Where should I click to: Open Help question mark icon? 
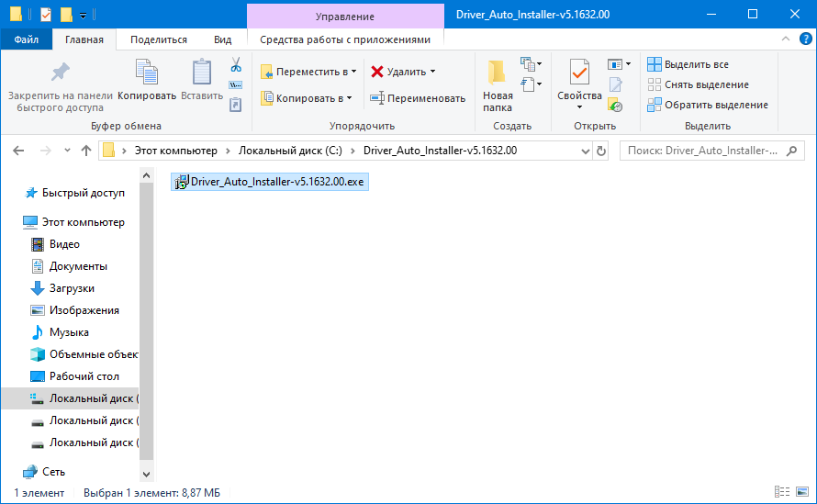806,39
